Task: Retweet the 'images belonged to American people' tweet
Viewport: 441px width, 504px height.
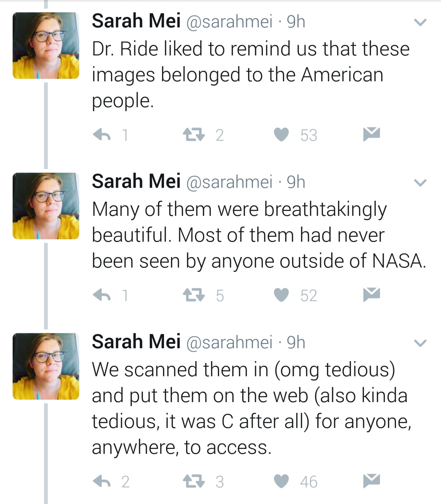Action: point(193,135)
